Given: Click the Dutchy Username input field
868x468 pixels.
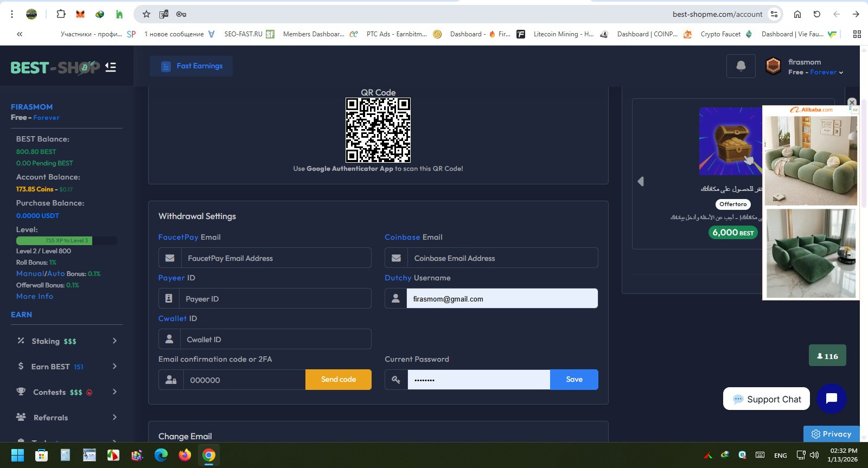Looking at the screenshot, I should (x=502, y=299).
